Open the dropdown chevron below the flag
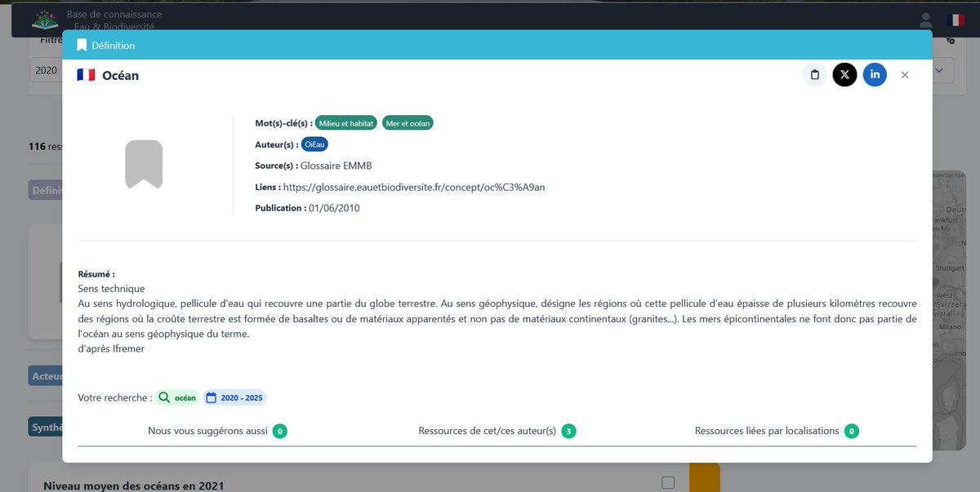Viewport: 980px width, 492px height. 938,70
